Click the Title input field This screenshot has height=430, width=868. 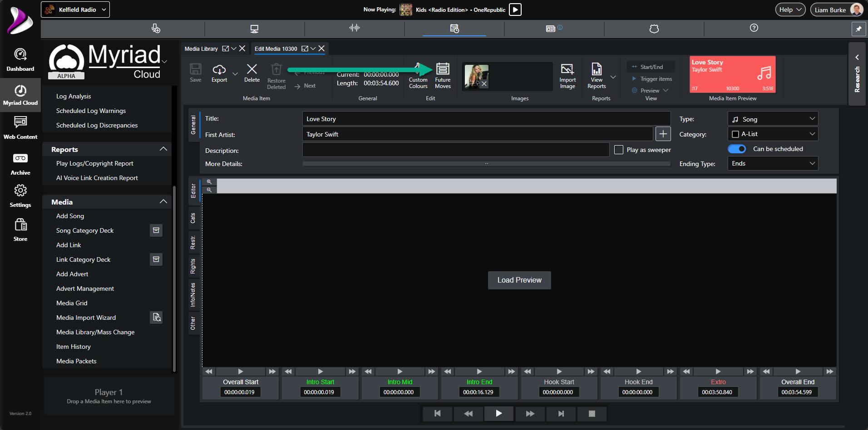point(486,119)
